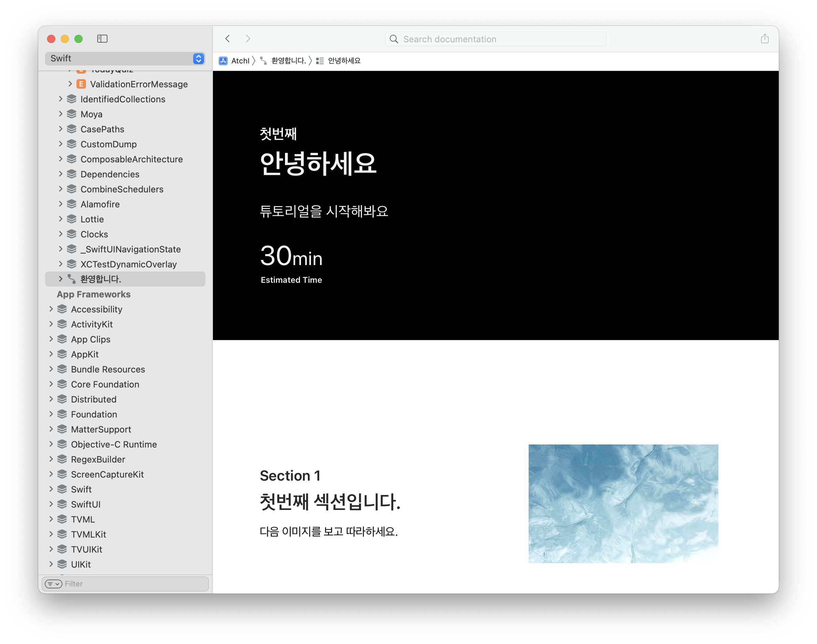Viewport: 817px width, 644px height.
Task: Click the ValidationErrorMessage enum icon
Action: pos(81,84)
